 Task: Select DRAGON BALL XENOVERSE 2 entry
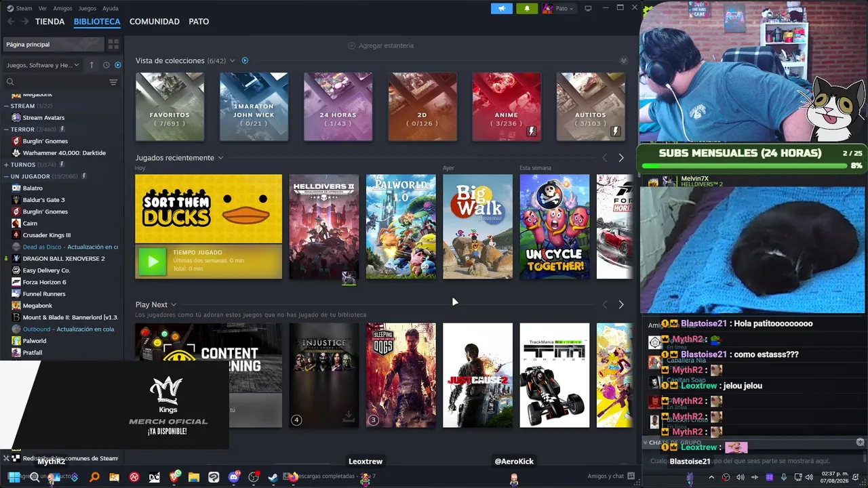tap(64, 258)
